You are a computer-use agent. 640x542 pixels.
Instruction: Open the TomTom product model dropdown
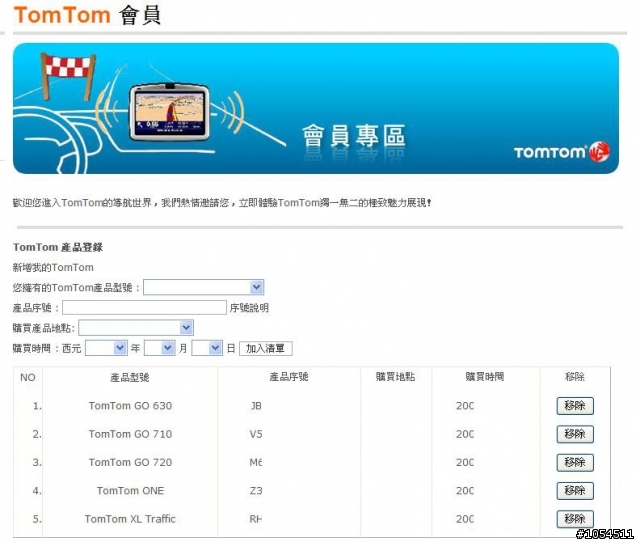pos(203,287)
